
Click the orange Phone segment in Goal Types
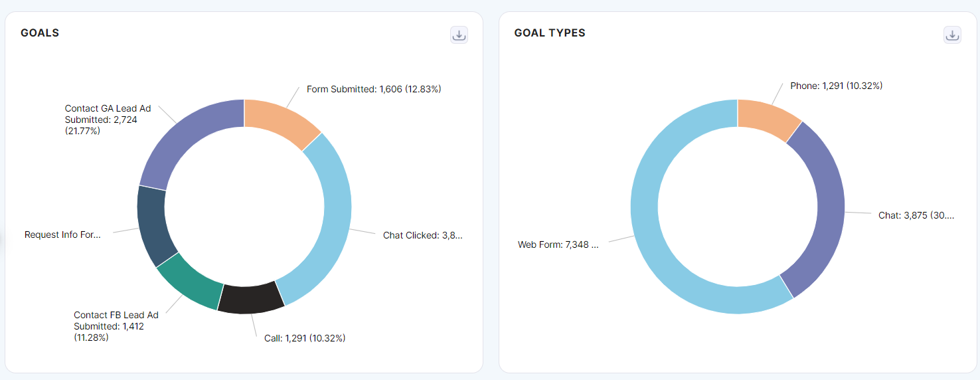(766, 117)
